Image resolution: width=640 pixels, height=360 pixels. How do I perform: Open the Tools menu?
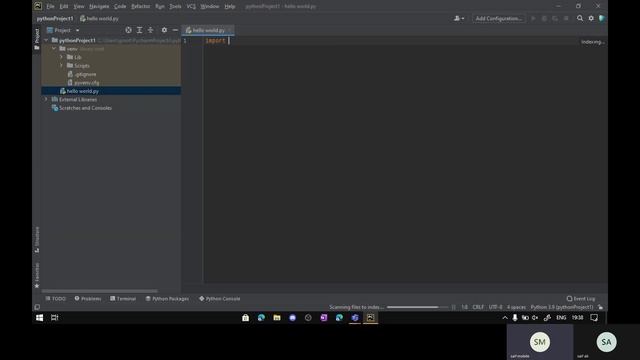(176, 6)
